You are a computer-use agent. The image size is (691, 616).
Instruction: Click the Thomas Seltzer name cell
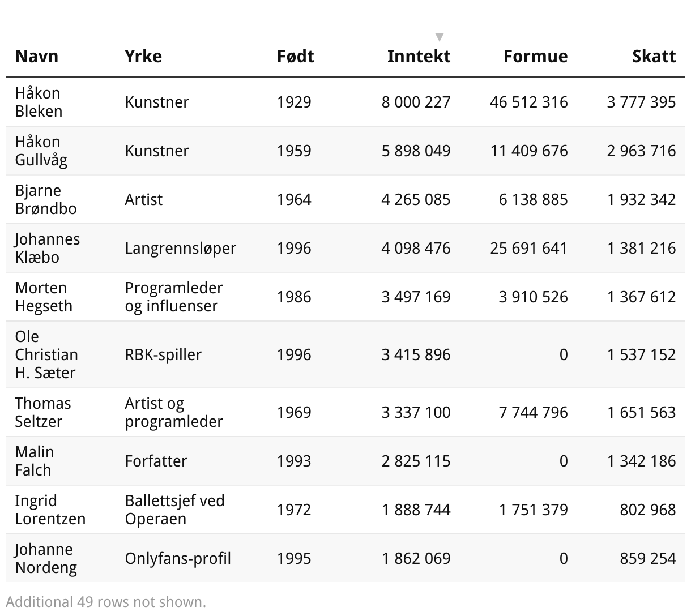coord(42,412)
